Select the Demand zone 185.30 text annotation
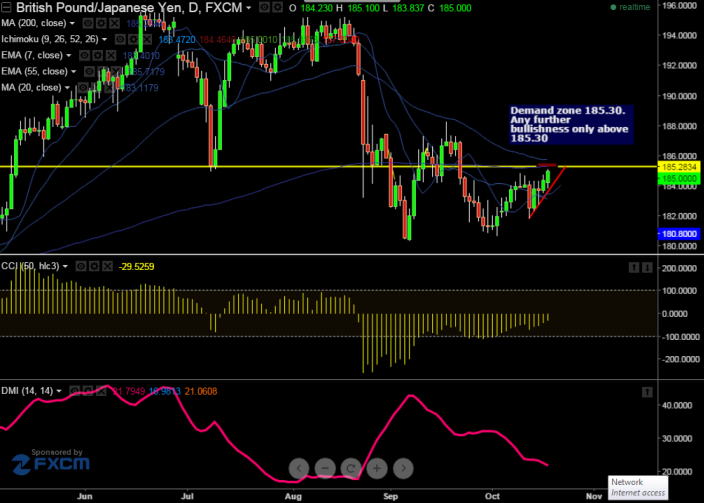The width and height of the screenshot is (704, 503). point(571,124)
